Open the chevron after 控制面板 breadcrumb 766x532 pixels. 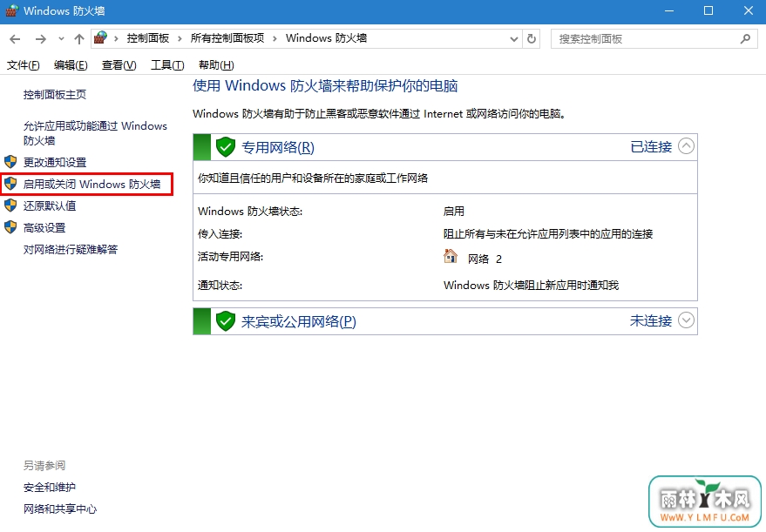click(180, 38)
